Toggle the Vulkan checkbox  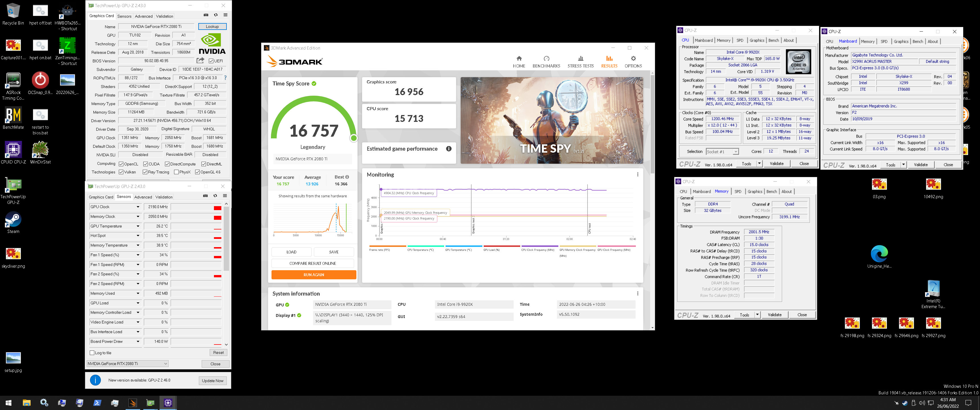[121, 172]
